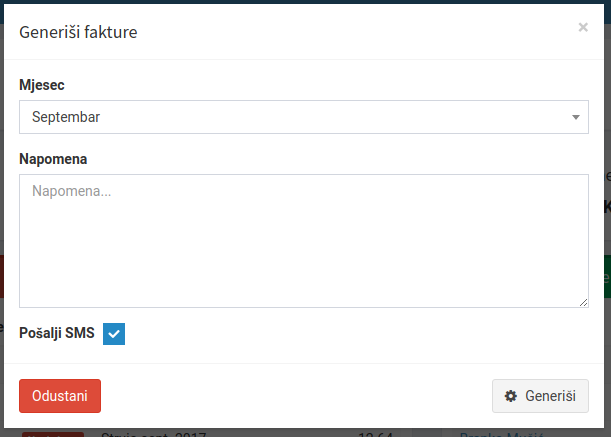The image size is (611, 437).
Task: Click the Napomena... placeholder text
Action: point(72,191)
